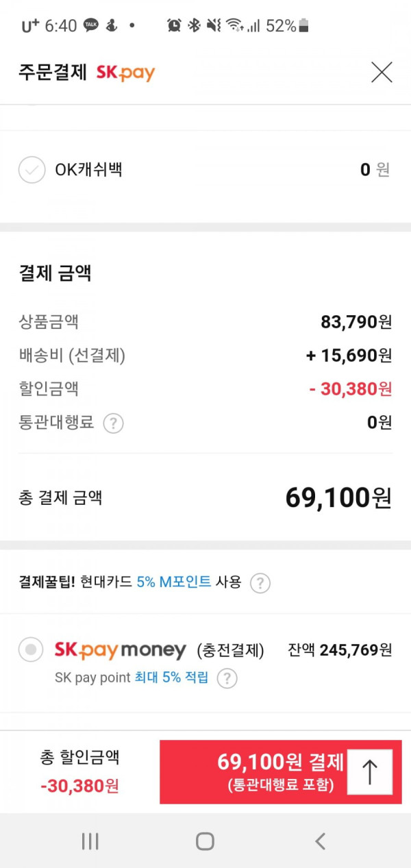Viewport: 411px width, 868px height.
Task: Tap the KakaoTalk notification icon in status bar
Action: (91, 25)
